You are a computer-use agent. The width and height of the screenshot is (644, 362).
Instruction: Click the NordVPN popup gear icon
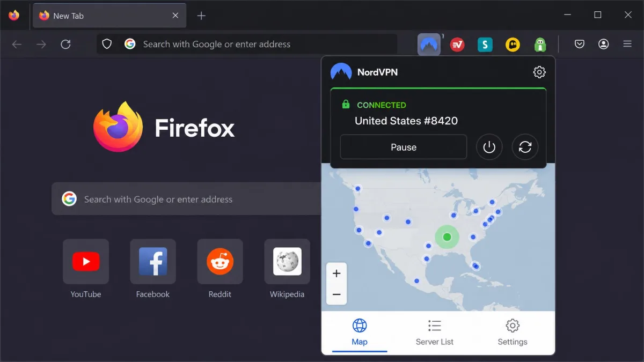539,72
